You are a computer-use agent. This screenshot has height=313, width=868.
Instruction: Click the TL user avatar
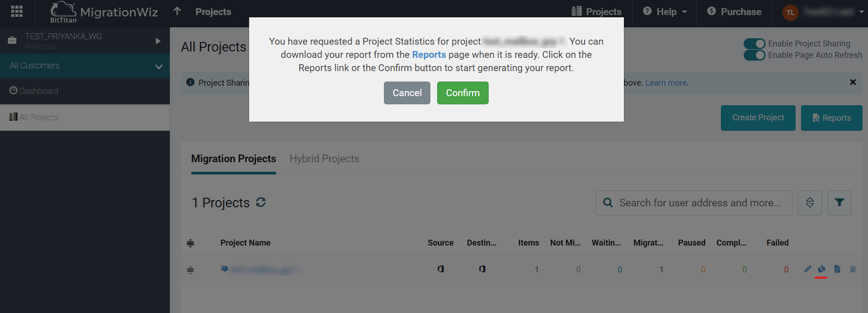(791, 12)
